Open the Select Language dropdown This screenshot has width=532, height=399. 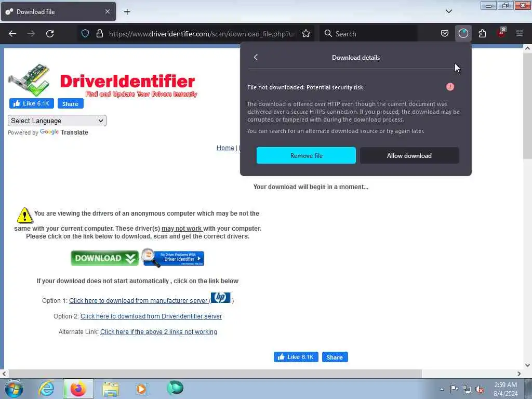57,121
